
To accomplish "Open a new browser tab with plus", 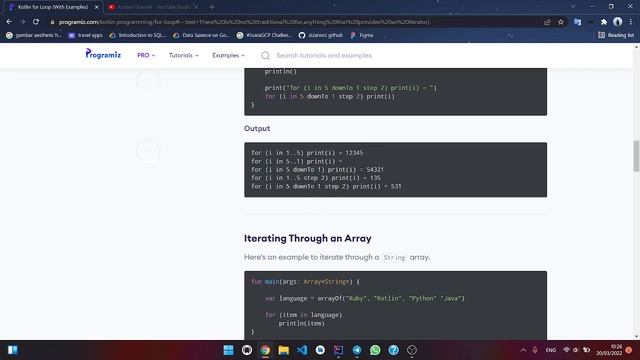I will pos(211,7).
